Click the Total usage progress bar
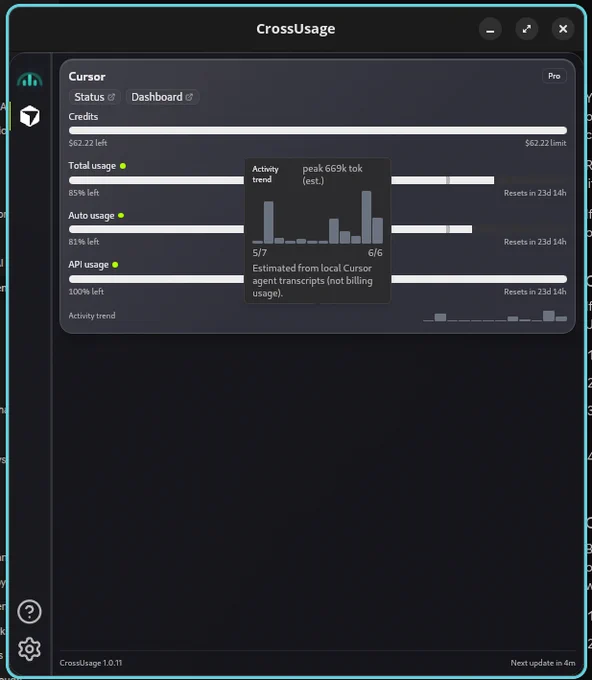592x680 pixels. [317, 180]
